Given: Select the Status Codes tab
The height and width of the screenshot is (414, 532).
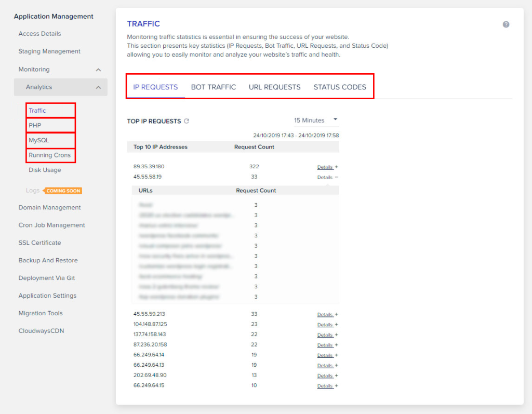Looking at the screenshot, I should pyautogui.click(x=340, y=87).
